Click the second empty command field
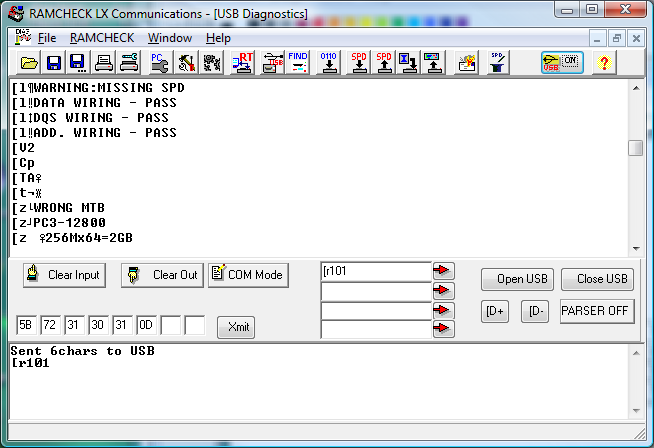The height and width of the screenshot is (448, 654). 376,291
